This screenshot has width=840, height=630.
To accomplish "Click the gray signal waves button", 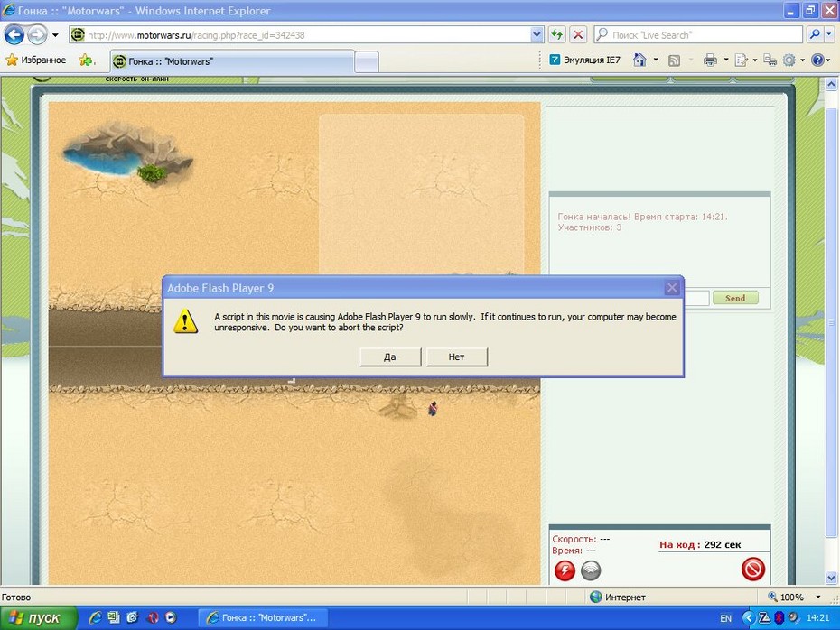I will (591, 570).
